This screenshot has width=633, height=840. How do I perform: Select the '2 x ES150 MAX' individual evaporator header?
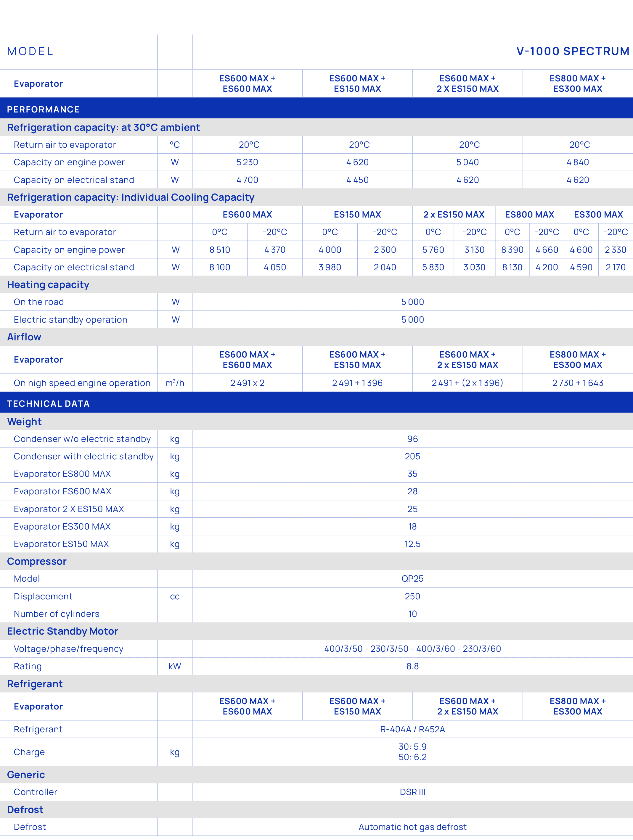pos(454,215)
